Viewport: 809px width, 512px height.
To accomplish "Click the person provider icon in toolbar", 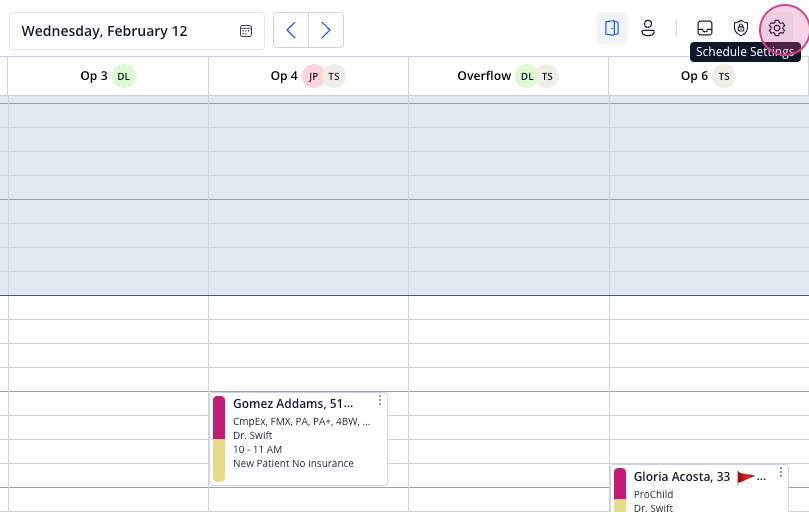I will 648,28.
